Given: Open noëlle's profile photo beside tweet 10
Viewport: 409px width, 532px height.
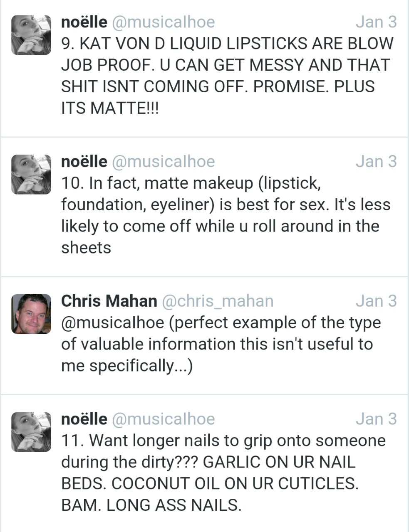Looking at the screenshot, I should point(31,175).
